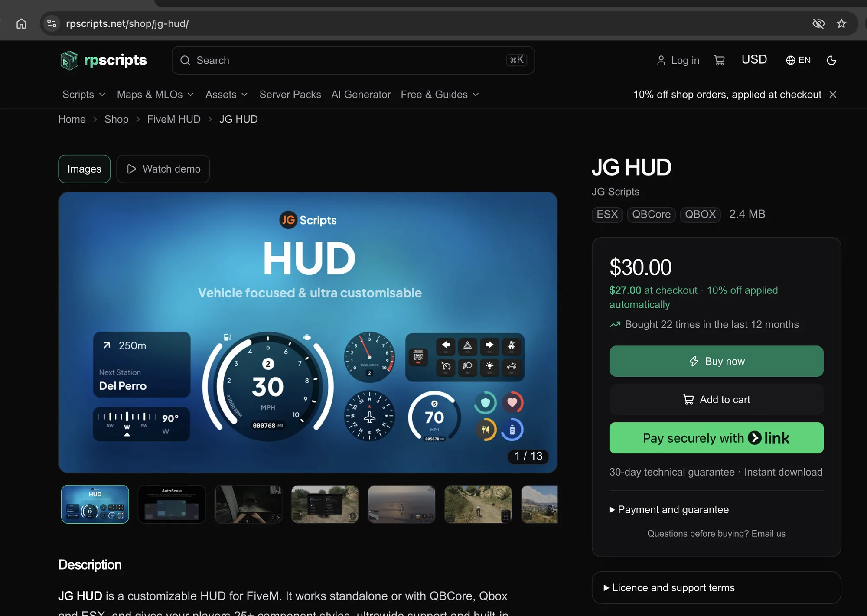Click the crossed-out eye icon in address bar
Viewport: 867px width, 616px height.
818,23
